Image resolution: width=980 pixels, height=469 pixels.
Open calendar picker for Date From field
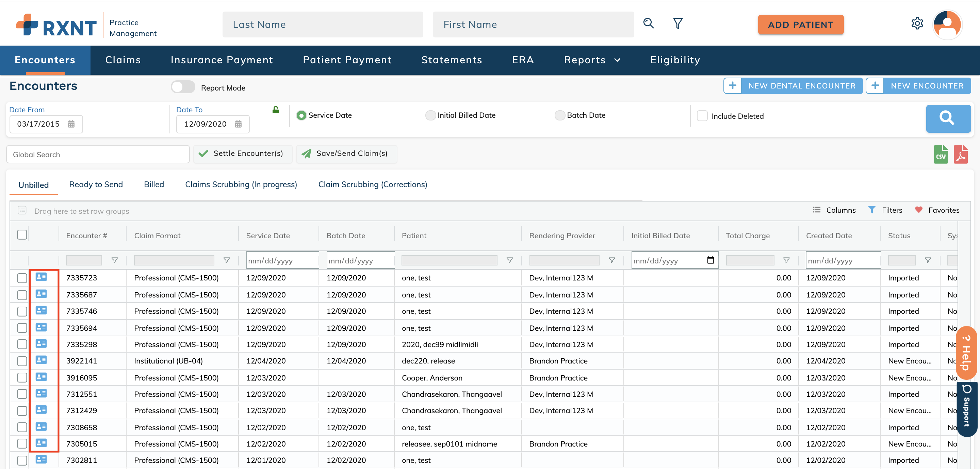click(71, 124)
